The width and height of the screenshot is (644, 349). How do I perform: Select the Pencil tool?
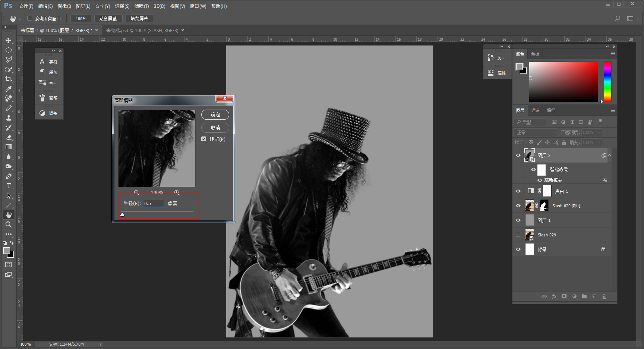pos(9,108)
